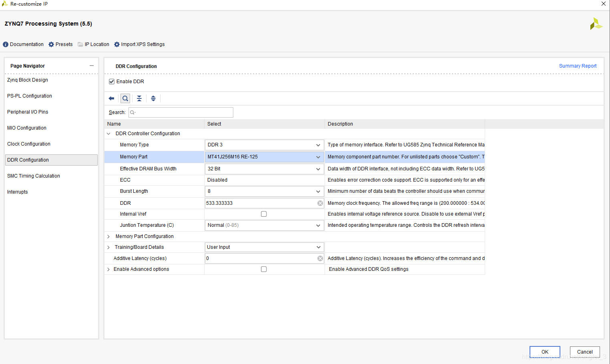The height and width of the screenshot is (364, 610).
Task: Click the ECC Disabled value cell
Action: coord(264,180)
